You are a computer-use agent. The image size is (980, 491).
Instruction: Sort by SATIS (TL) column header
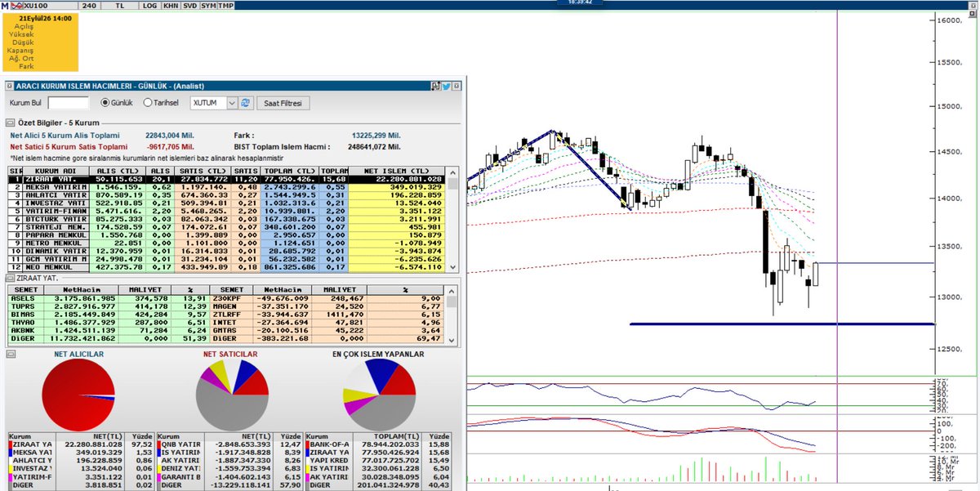201,170
